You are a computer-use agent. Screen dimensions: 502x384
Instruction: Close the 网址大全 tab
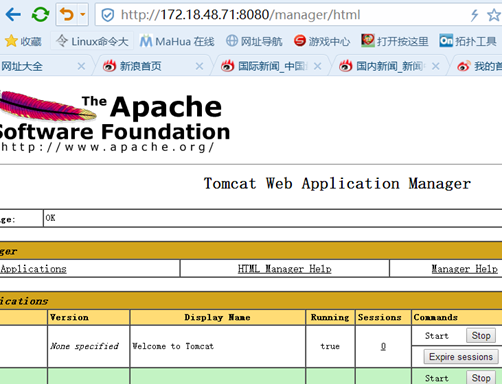[81, 66]
